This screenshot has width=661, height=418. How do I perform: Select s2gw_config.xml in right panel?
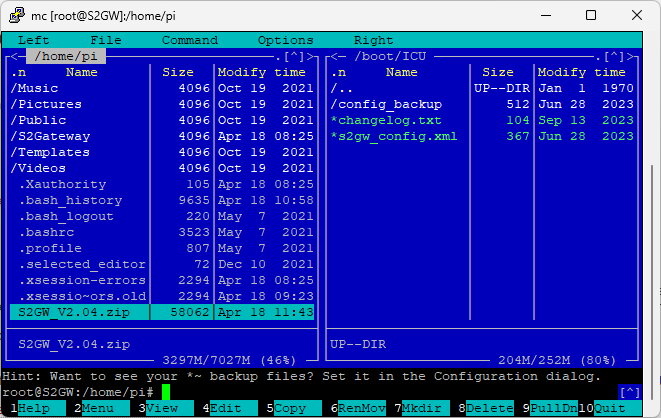click(384, 136)
